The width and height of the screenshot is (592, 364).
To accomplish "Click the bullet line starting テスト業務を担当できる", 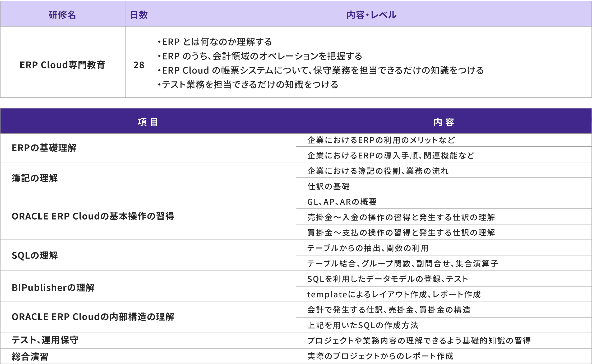I will click(x=248, y=85).
